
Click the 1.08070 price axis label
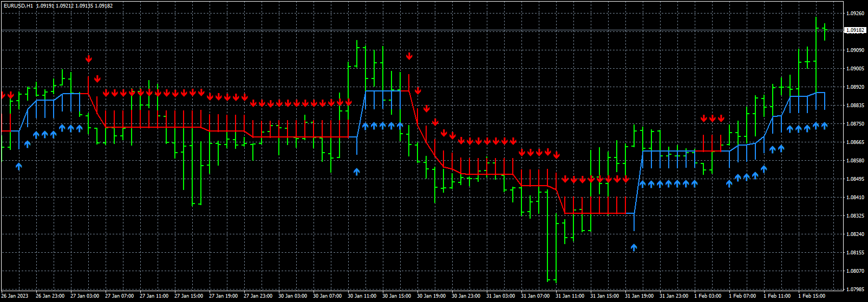[x=855, y=271]
